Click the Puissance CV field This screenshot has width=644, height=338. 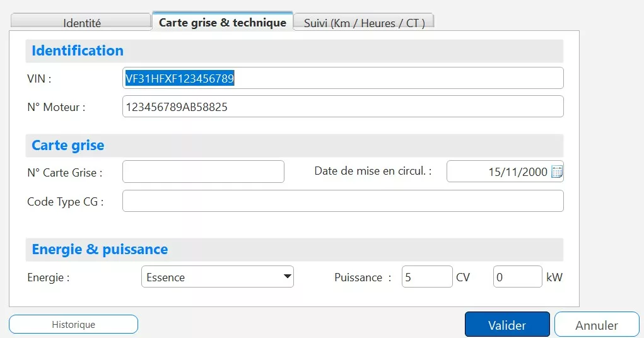click(427, 277)
